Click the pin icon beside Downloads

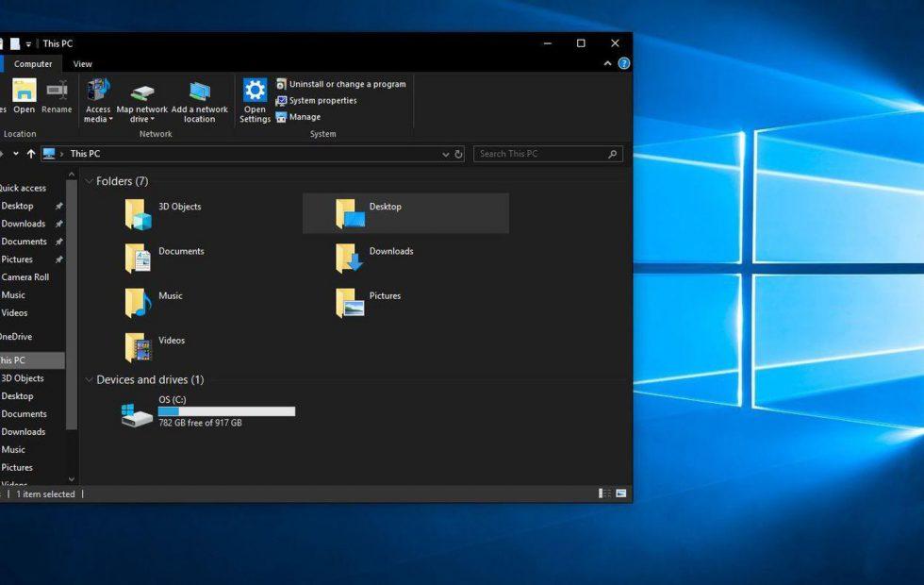(x=58, y=225)
